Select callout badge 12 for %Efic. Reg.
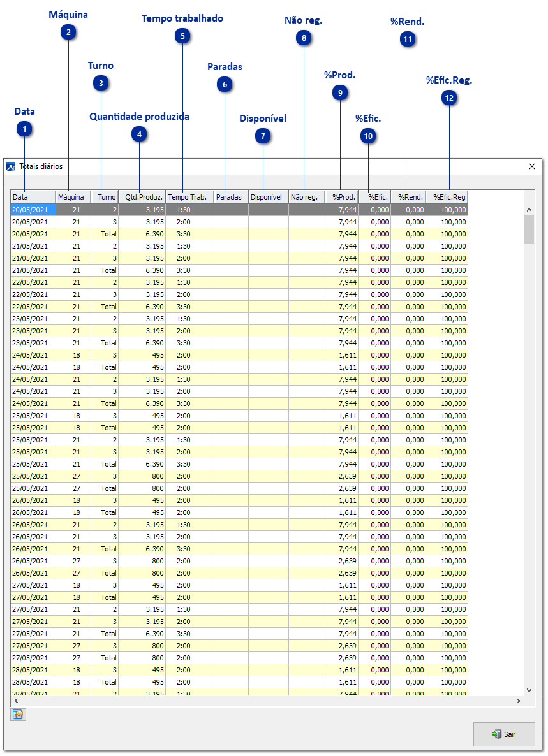The width and height of the screenshot is (548, 756). [450, 98]
